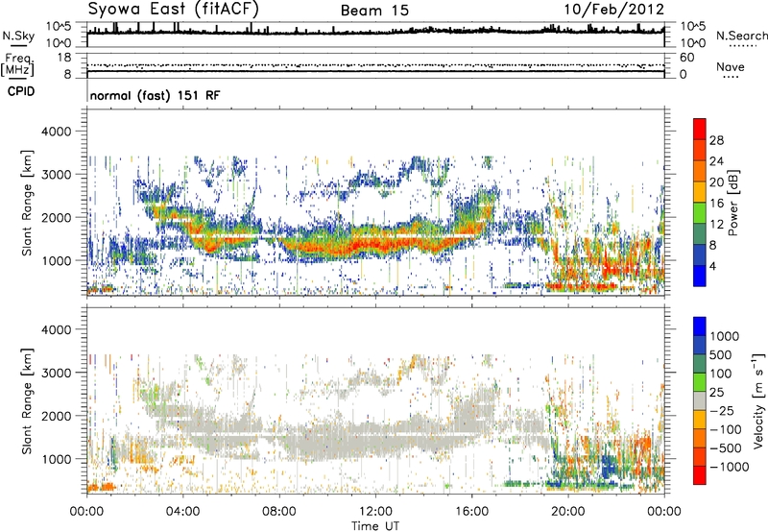Select the '4' tick on Power colorbar

712,266
